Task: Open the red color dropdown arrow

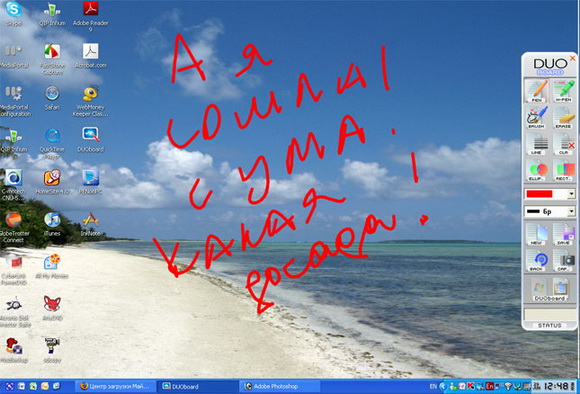Action: click(x=571, y=194)
